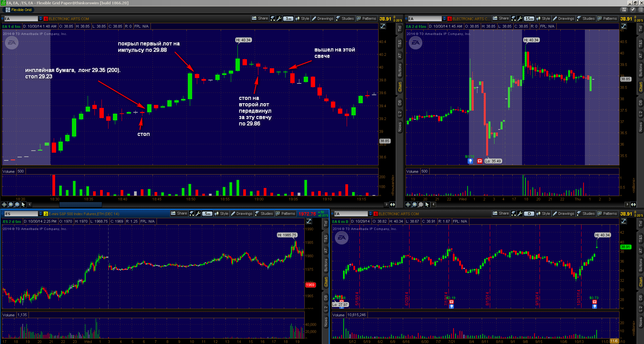This screenshot has height=344, width=644.
Task: Click the red color link in the EA daily chart
Action: pyautogui.click(x=376, y=214)
